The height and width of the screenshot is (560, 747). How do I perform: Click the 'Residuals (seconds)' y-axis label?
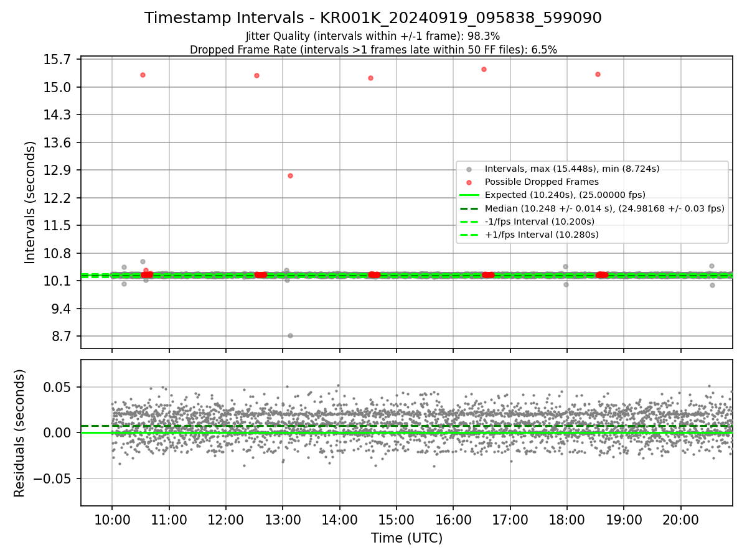[20, 433]
